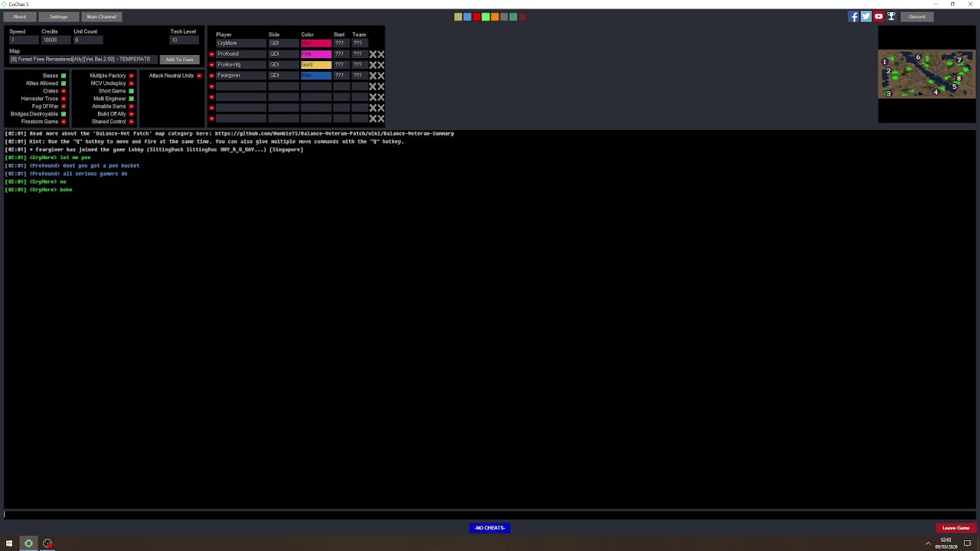Toggle Multi Engineer checkbox

pos(131,99)
